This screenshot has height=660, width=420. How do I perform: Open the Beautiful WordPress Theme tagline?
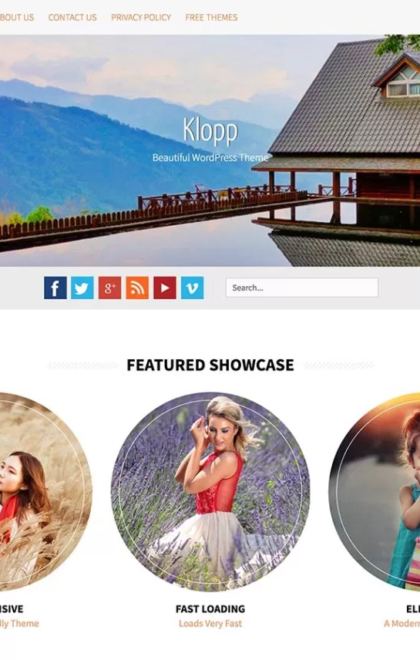pos(210,158)
